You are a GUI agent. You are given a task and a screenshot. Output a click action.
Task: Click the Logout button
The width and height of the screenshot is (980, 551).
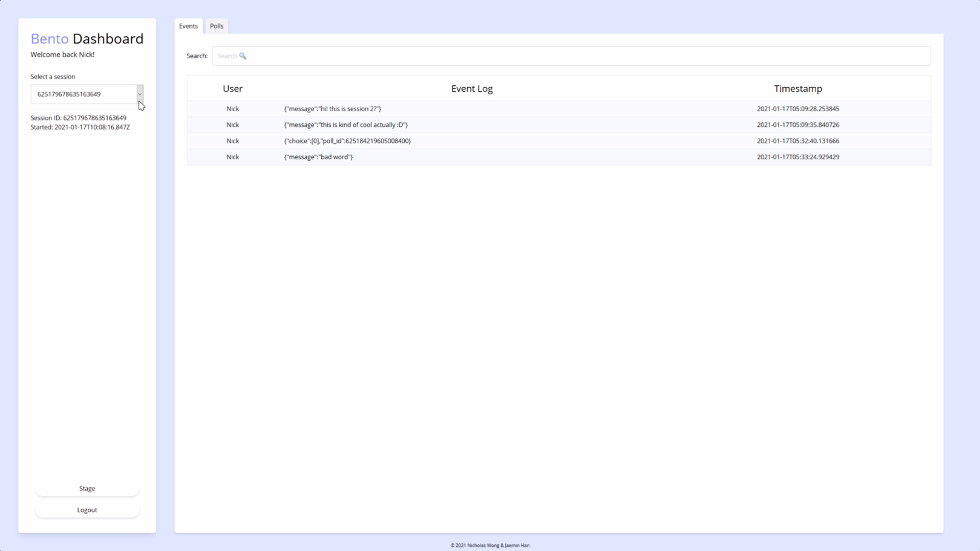[x=87, y=510]
